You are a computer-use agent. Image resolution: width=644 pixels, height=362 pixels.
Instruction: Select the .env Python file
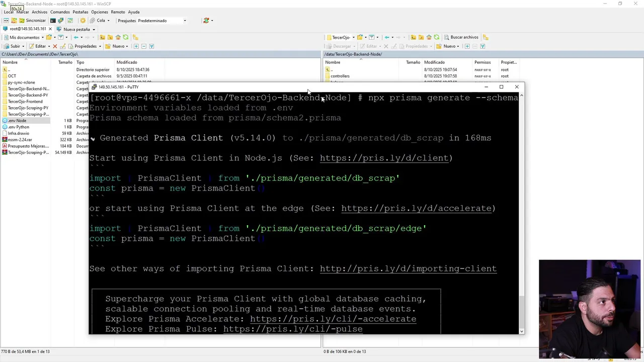tap(19, 127)
